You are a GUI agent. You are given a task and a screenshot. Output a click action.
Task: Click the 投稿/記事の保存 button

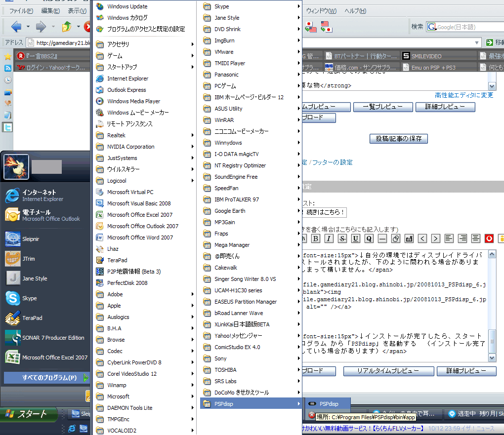tap(399, 139)
